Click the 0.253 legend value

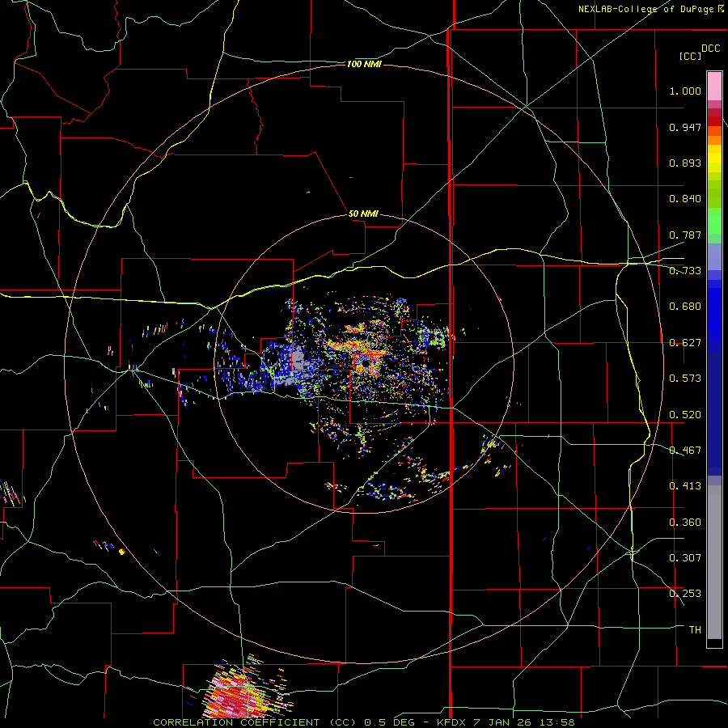[685, 594]
